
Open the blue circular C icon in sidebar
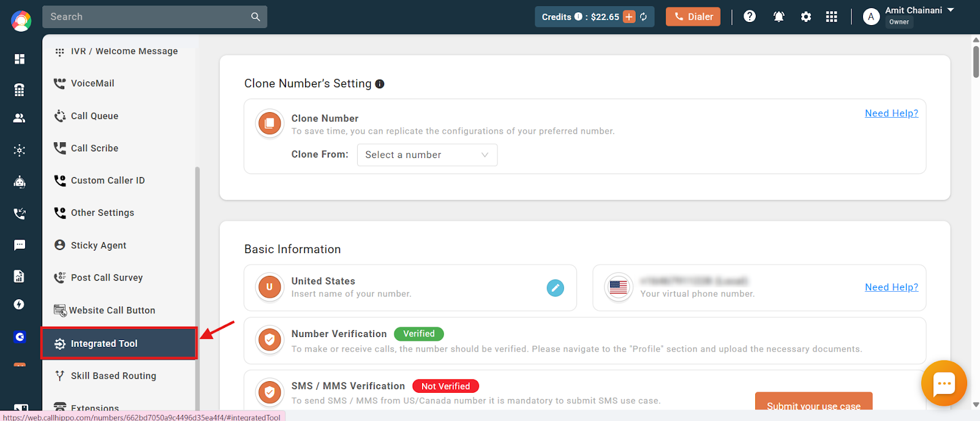click(x=20, y=337)
